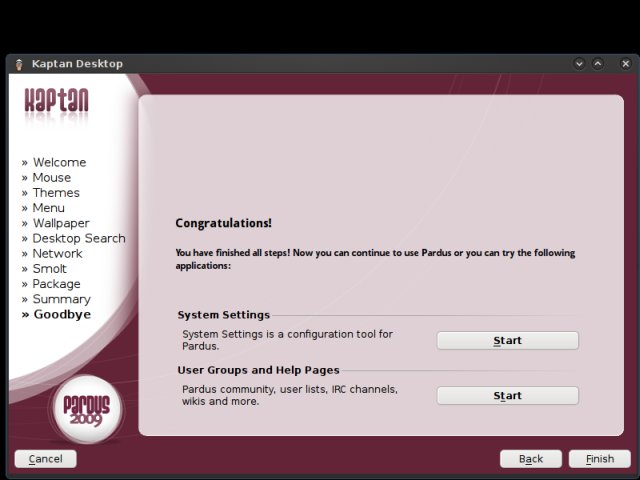Minimize the Kaptan Desktop window
This screenshot has width=640, height=480.
tap(579, 64)
